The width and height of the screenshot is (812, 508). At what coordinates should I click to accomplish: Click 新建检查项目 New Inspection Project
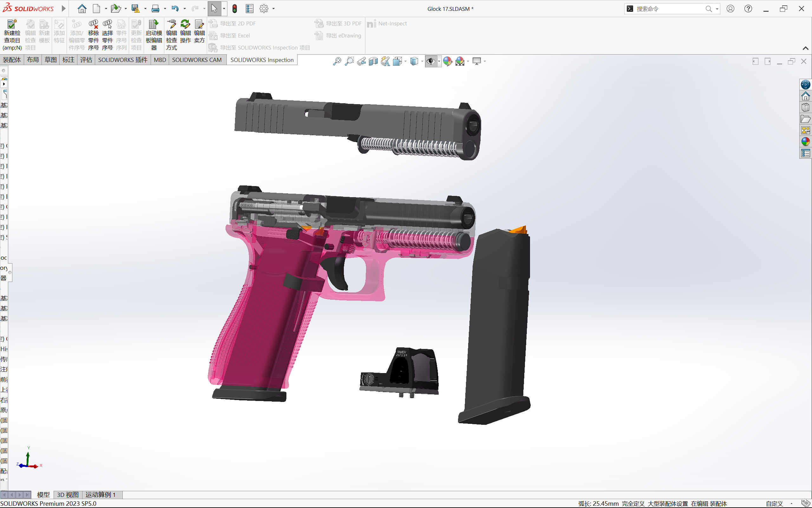coord(12,35)
